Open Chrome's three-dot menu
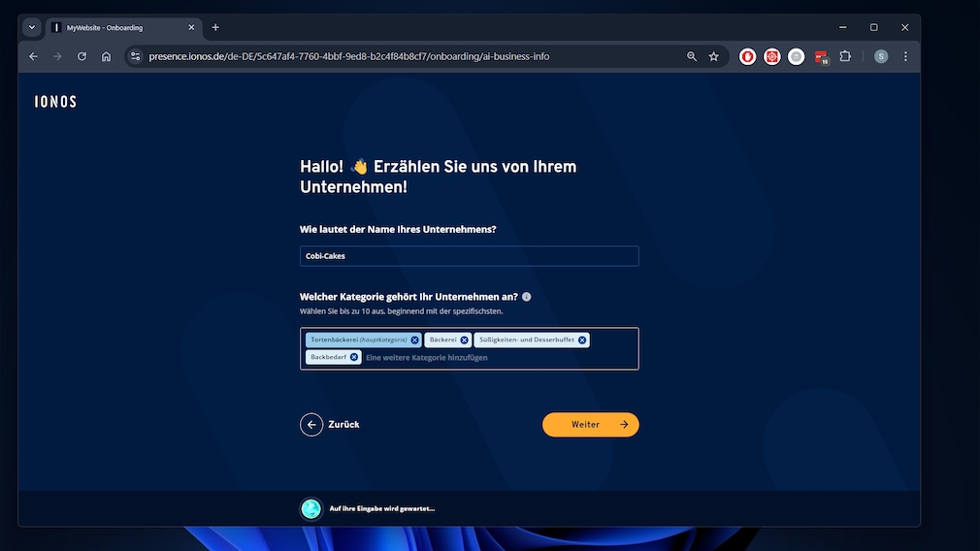 [905, 56]
